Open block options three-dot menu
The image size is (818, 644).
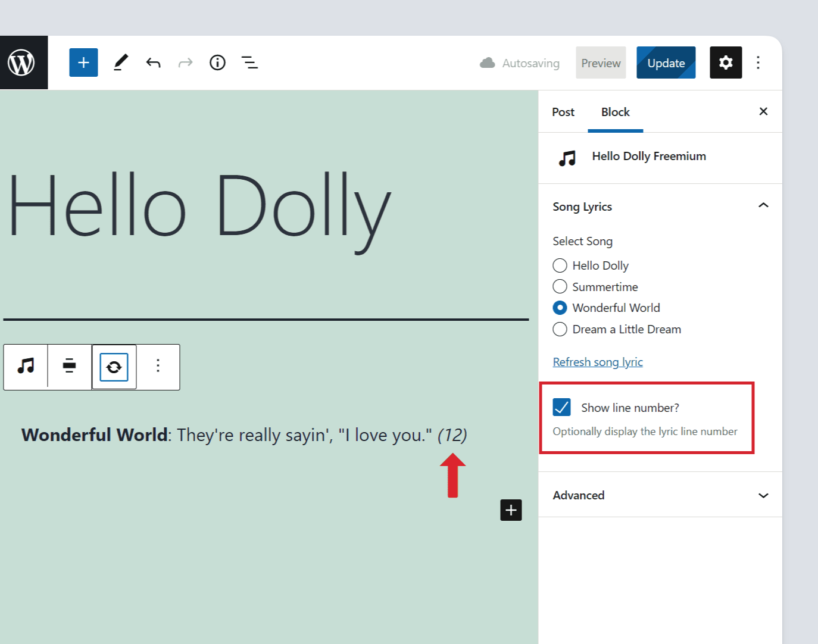158,365
